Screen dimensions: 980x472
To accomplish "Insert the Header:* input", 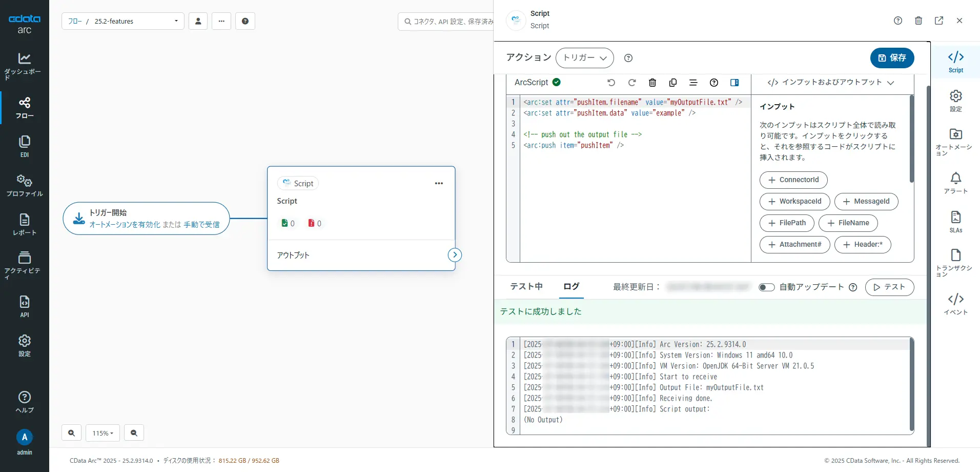I will pyautogui.click(x=863, y=245).
